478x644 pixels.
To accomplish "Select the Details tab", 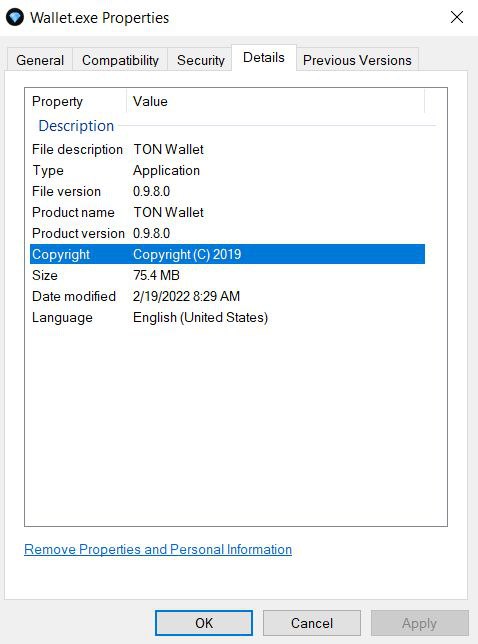I will point(264,58).
